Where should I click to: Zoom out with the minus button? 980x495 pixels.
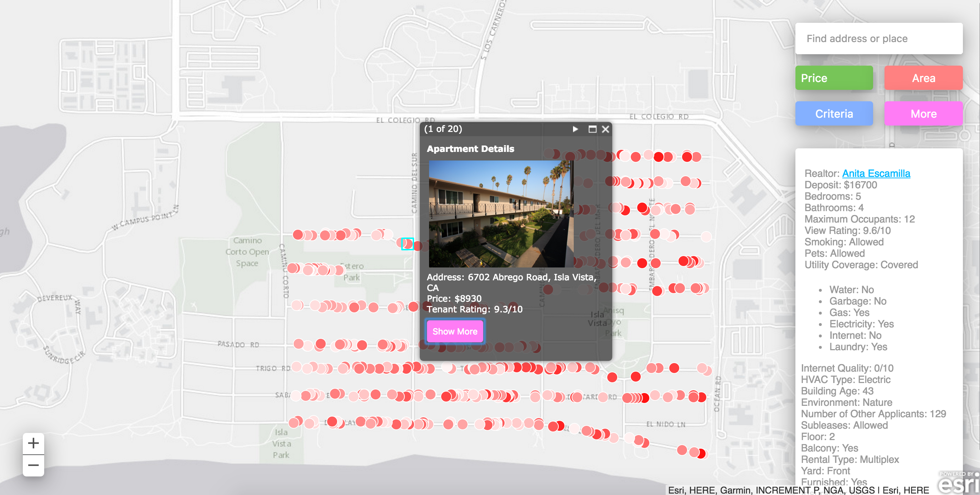pyautogui.click(x=33, y=465)
